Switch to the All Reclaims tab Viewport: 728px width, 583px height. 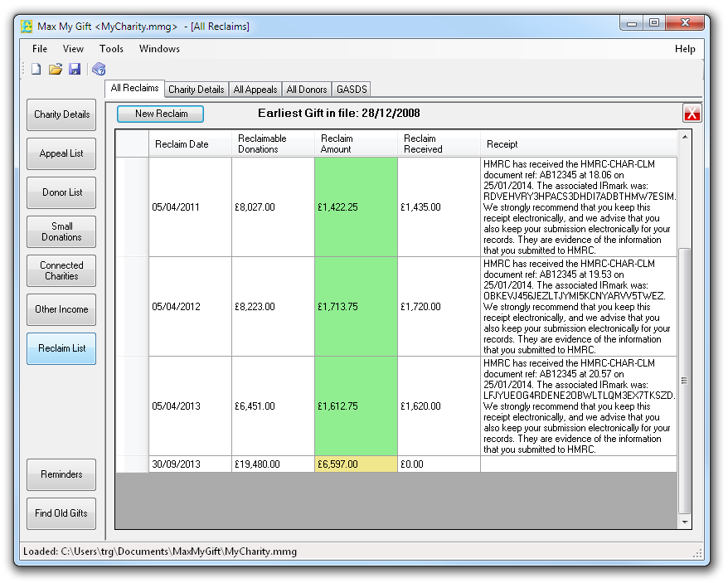134,88
